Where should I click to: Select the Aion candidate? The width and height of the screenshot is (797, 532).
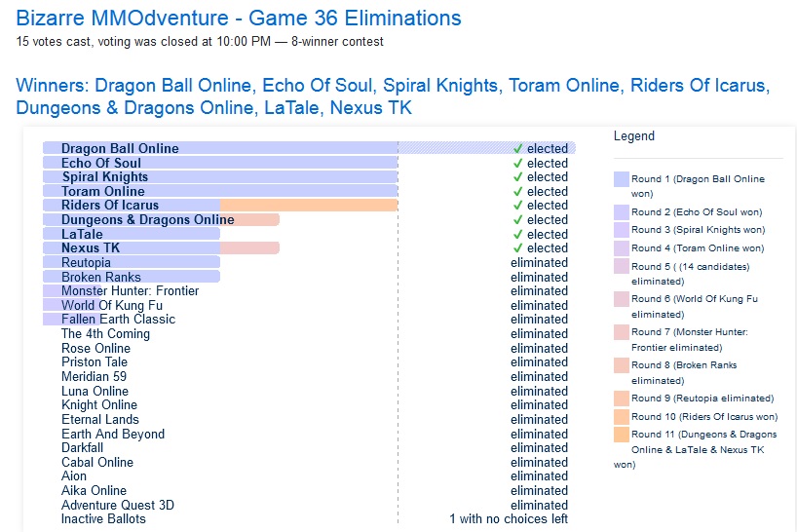[74, 476]
